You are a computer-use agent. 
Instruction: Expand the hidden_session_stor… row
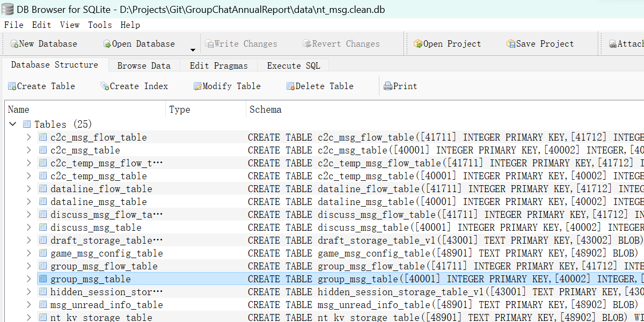point(29,292)
